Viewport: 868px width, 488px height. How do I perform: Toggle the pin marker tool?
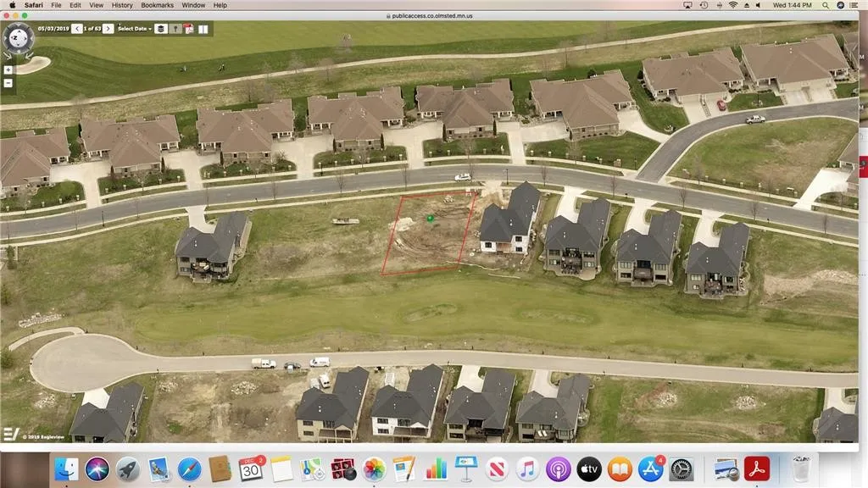point(175,28)
